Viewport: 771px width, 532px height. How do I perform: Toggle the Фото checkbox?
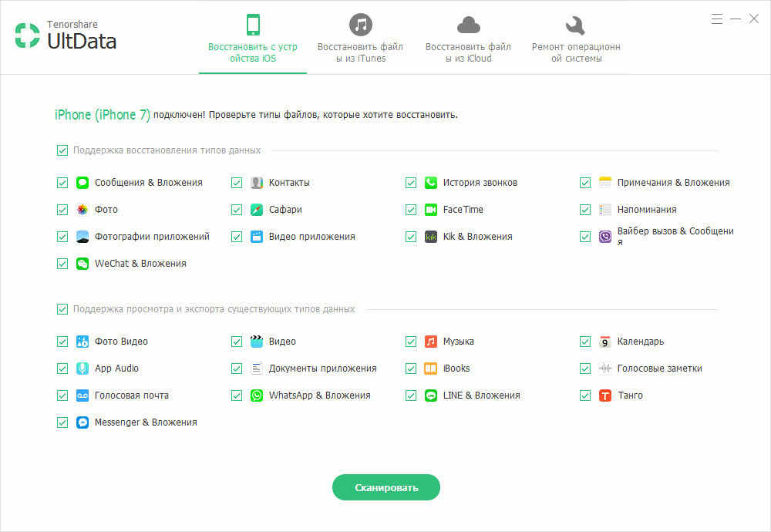coord(62,210)
